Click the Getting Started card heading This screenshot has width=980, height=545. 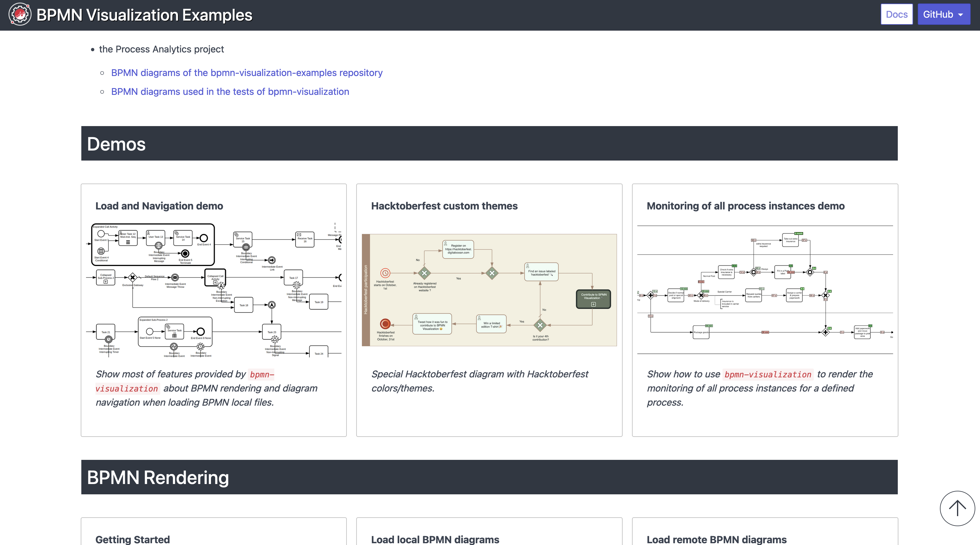point(132,539)
